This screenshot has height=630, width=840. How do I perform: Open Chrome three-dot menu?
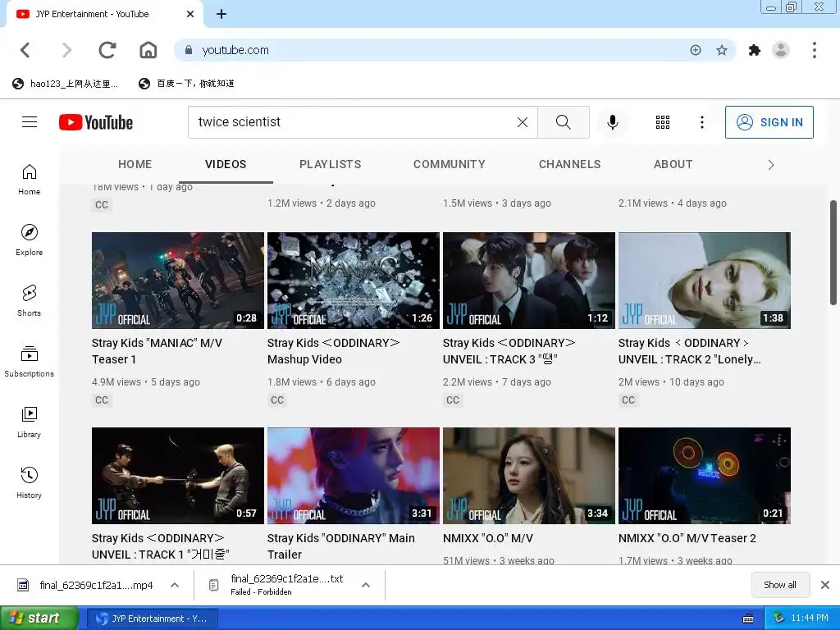pyautogui.click(x=815, y=50)
